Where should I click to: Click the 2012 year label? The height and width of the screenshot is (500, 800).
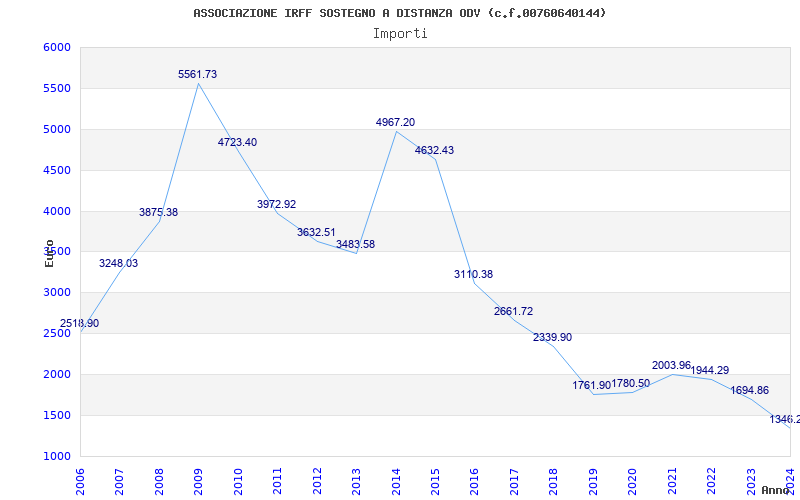point(317,481)
